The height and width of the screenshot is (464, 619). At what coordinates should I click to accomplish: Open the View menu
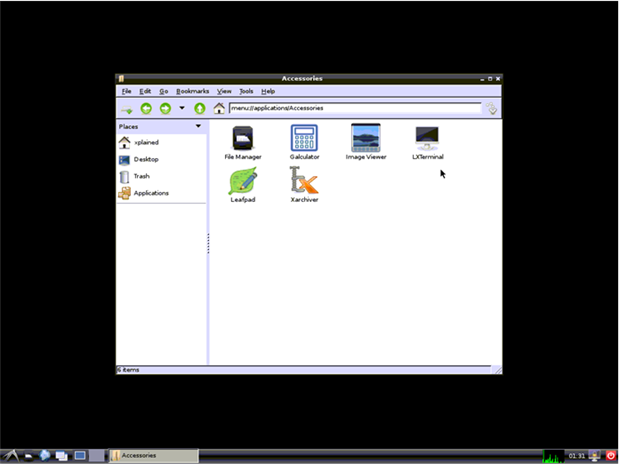click(x=224, y=91)
